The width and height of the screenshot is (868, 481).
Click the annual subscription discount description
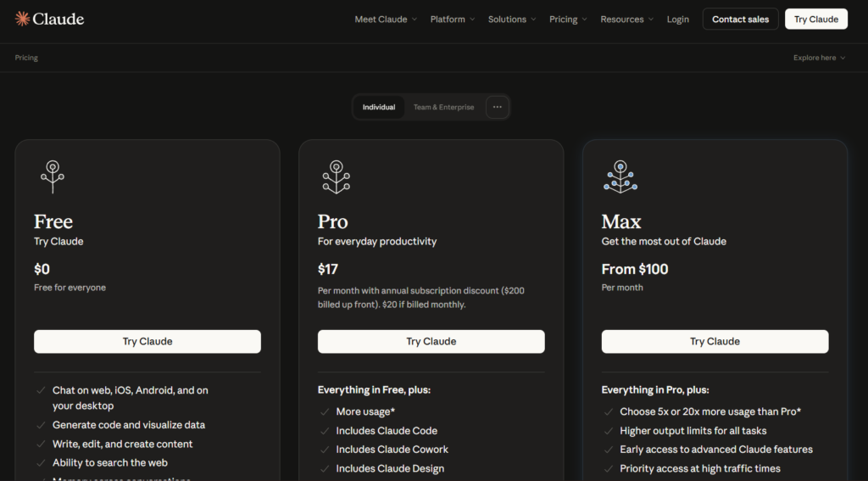(420, 298)
